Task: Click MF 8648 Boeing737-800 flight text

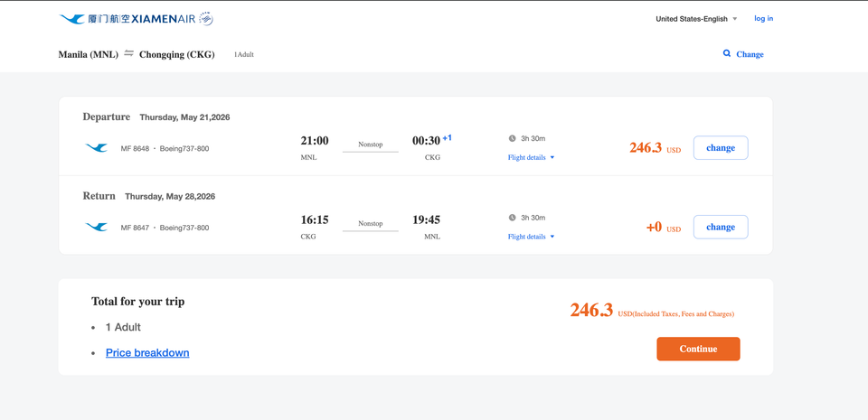Action: pyautogui.click(x=165, y=149)
